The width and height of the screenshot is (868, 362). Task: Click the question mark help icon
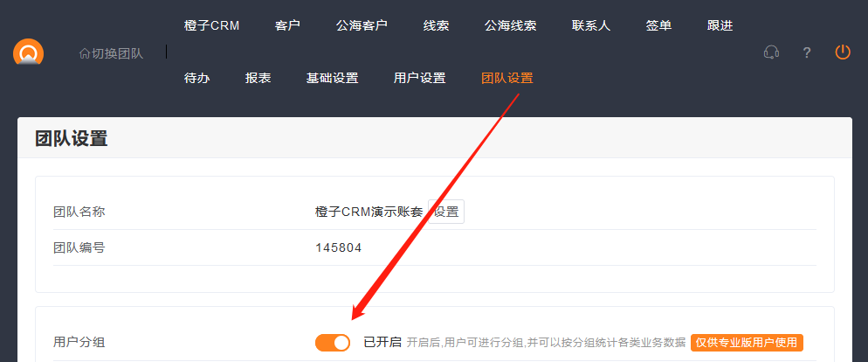[807, 52]
